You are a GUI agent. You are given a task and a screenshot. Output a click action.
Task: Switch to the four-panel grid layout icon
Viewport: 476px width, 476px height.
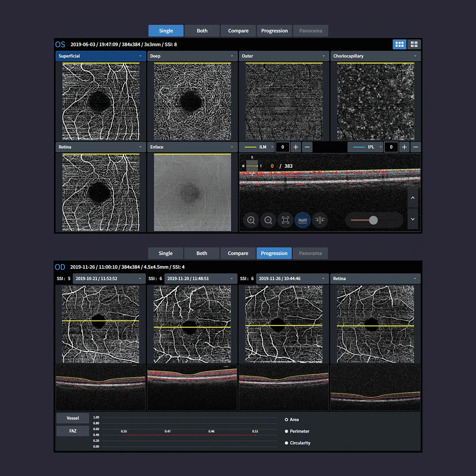pos(414,44)
